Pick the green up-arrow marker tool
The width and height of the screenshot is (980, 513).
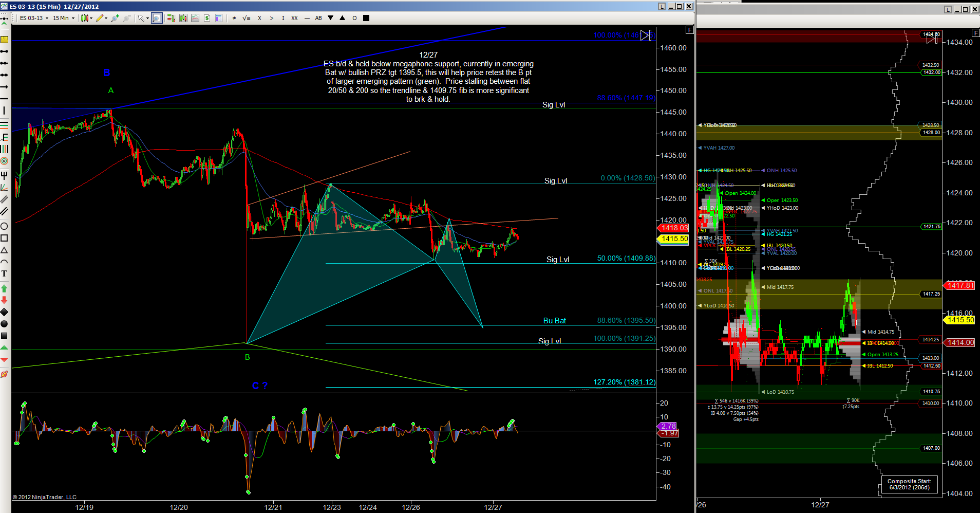click(x=4, y=288)
